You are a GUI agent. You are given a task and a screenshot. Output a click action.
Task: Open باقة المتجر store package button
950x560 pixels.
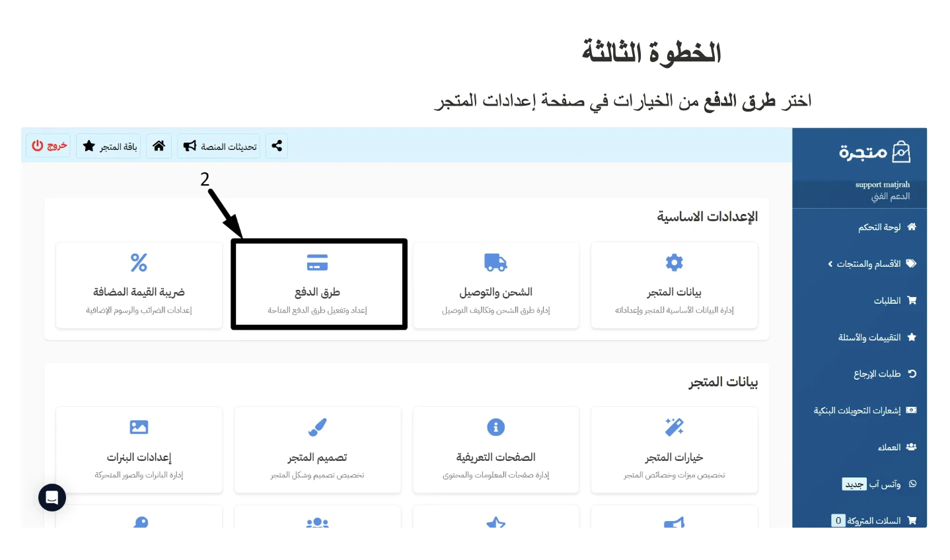[x=109, y=146]
